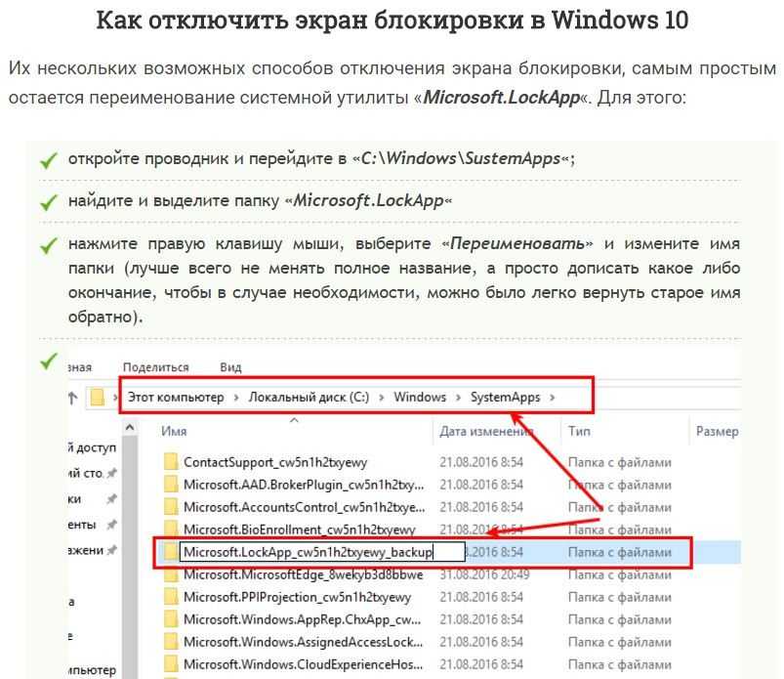The image size is (784, 679).
Task: Click the folder icon of Microsoft.Windows.AppRep.ChxApp
Action: point(171,619)
